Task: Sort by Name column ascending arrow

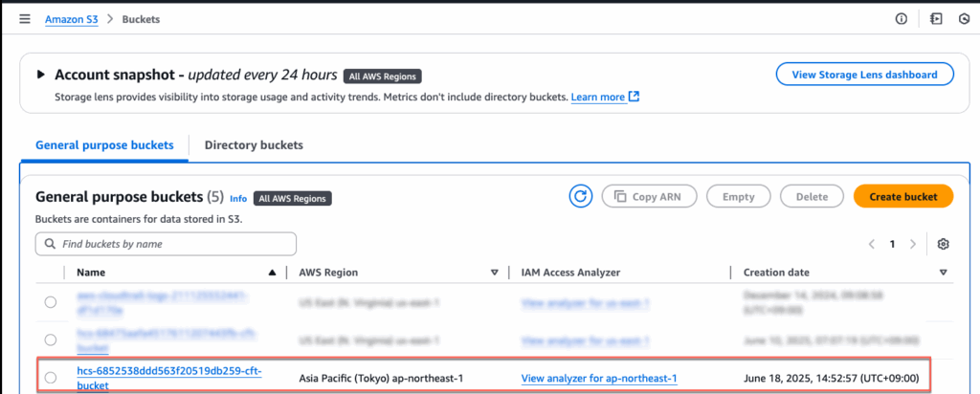Action: click(273, 273)
